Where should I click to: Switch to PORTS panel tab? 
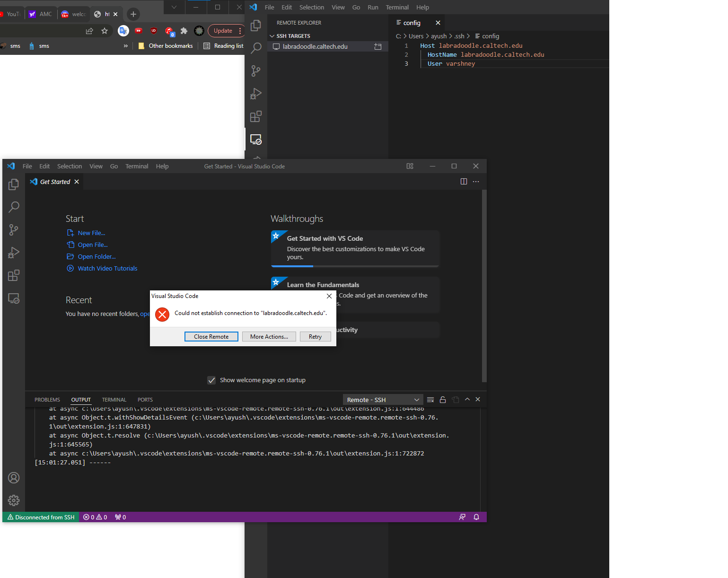145,400
